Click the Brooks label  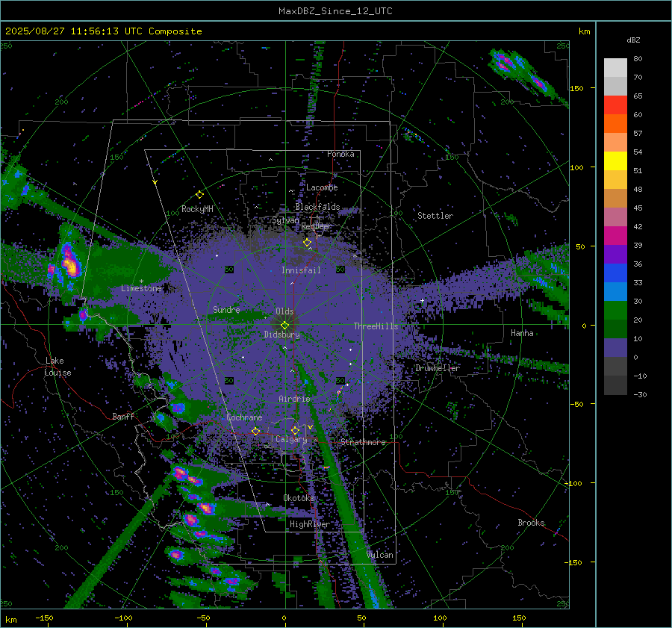click(531, 523)
